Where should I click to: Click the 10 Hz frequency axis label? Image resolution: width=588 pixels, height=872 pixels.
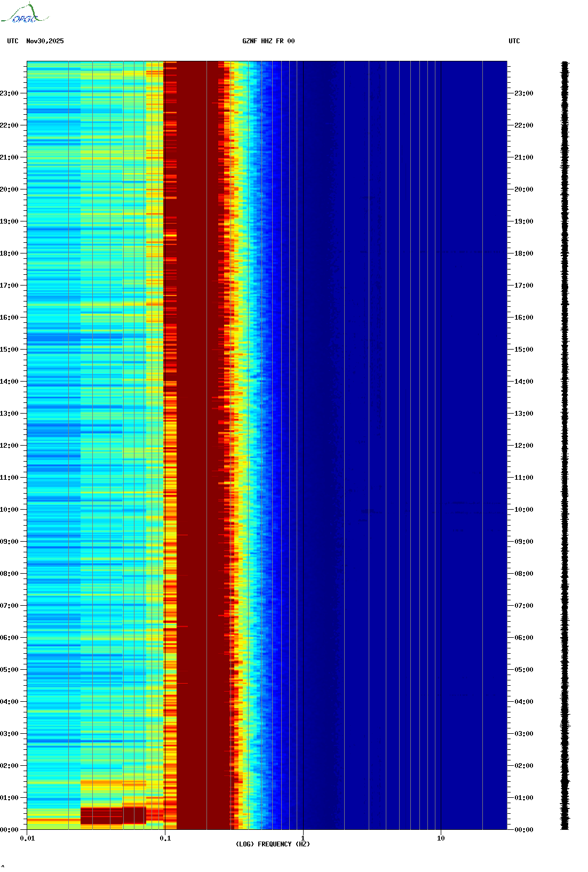[441, 838]
